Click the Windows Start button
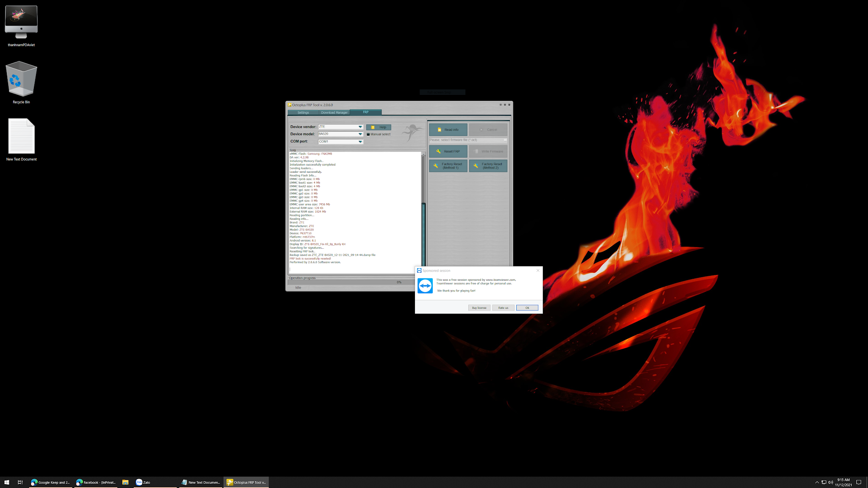The height and width of the screenshot is (488, 868). click(7, 482)
